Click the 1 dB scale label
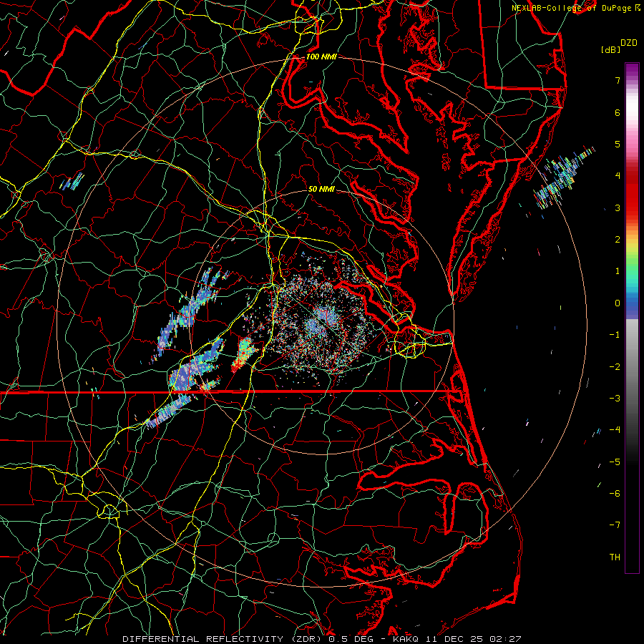The height and width of the screenshot is (644, 644). pos(618,271)
